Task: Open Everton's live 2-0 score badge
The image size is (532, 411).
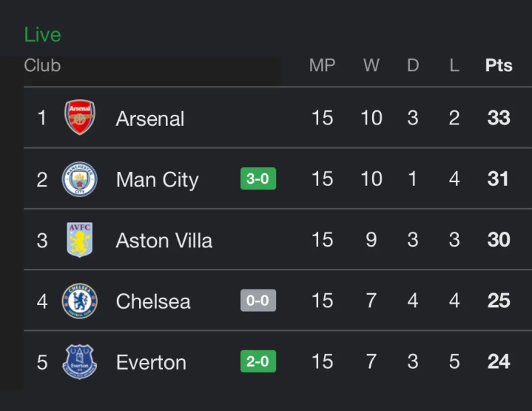Action: (x=257, y=361)
